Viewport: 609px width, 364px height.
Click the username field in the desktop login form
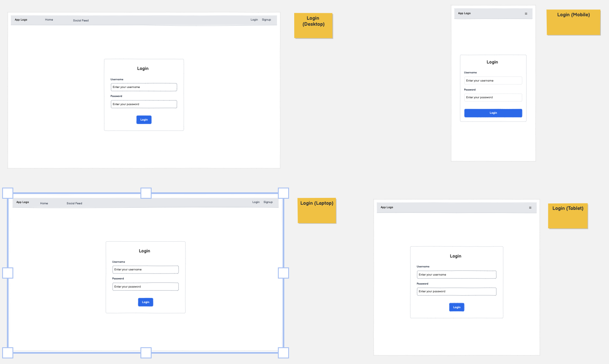tap(144, 87)
